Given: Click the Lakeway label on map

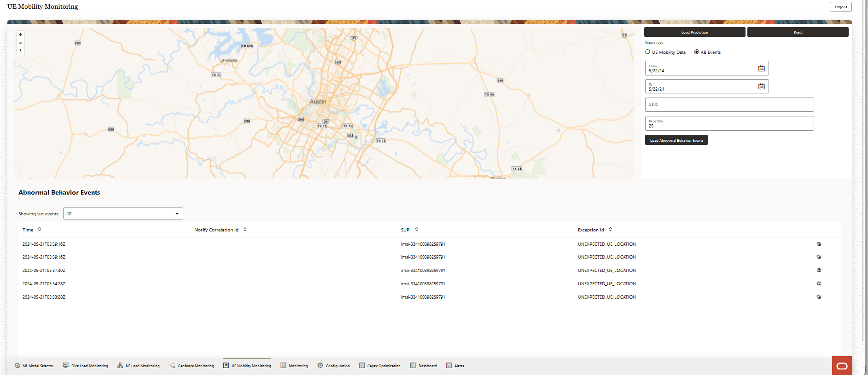Looking at the screenshot, I should point(228,60).
